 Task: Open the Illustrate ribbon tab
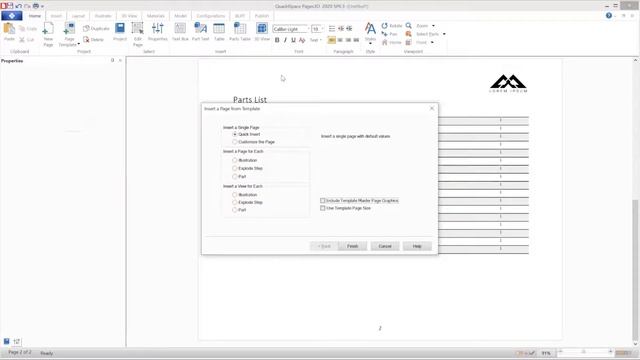[x=103, y=16]
